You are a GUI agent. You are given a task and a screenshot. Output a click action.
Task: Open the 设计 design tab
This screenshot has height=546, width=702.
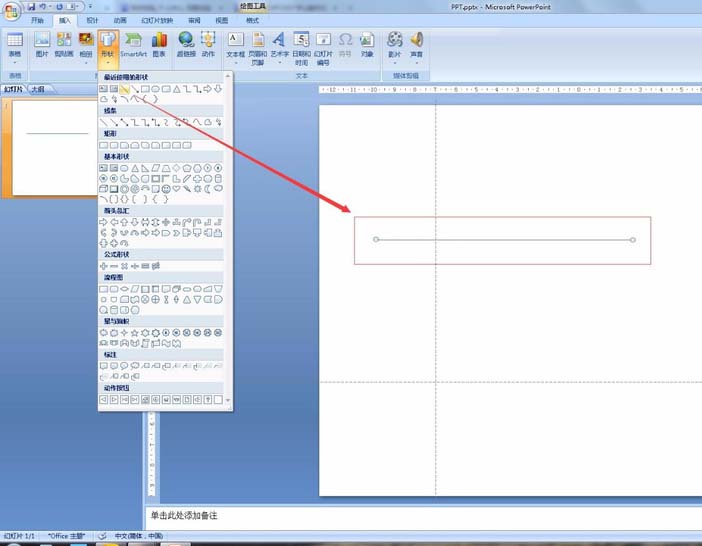92,20
